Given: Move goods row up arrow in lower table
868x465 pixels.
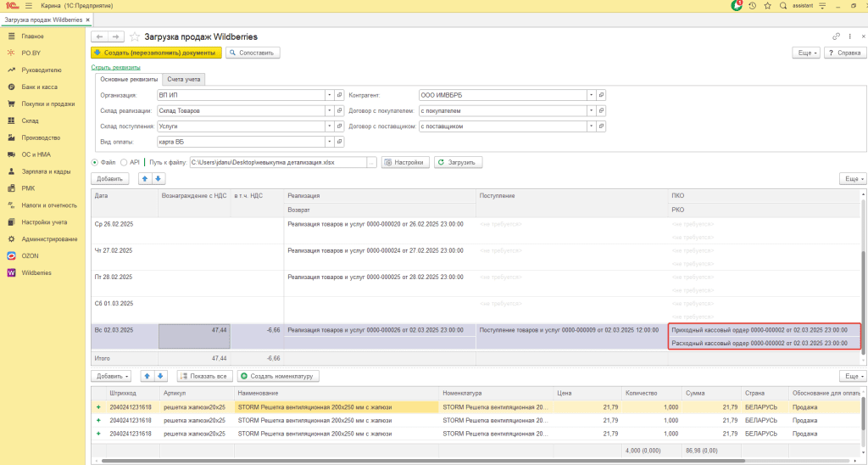Looking at the screenshot, I should (x=147, y=376).
